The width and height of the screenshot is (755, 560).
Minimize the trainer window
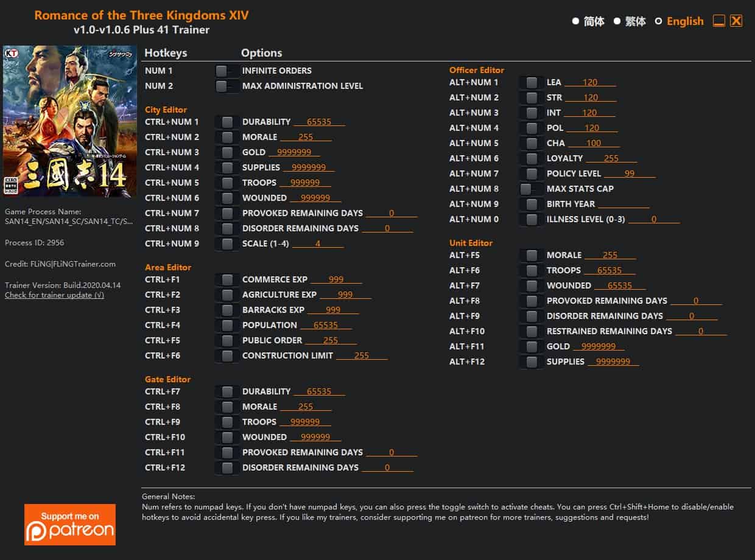point(719,21)
